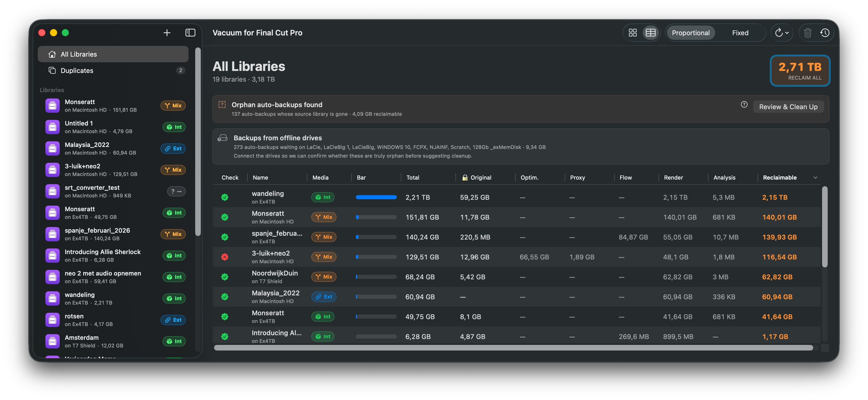This screenshot has width=868, height=400.
Task: Click Int badge on Introducing Allie Sherlock
Action: [x=174, y=256]
